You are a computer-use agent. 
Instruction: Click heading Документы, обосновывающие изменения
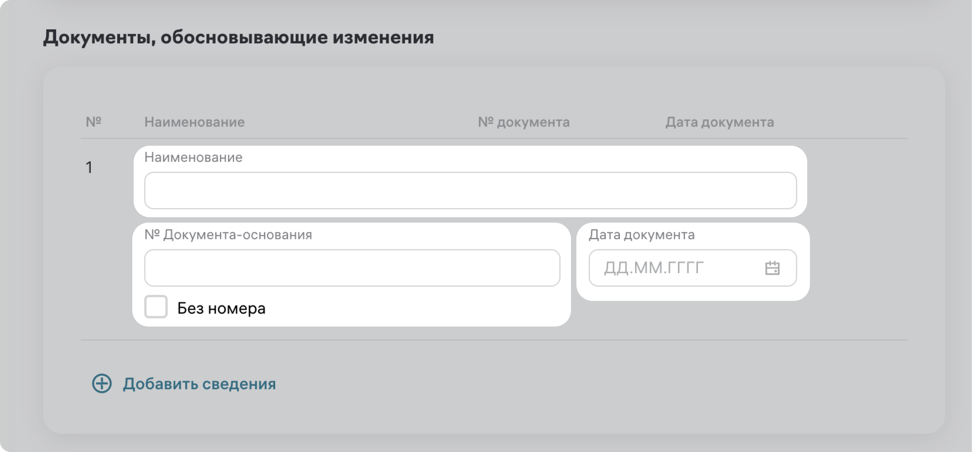238,37
